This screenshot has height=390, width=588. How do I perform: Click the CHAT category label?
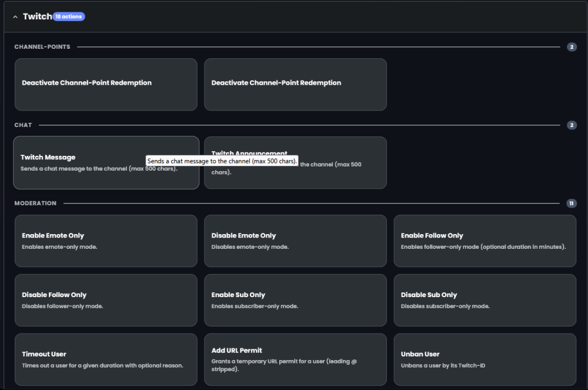pos(24,125)
